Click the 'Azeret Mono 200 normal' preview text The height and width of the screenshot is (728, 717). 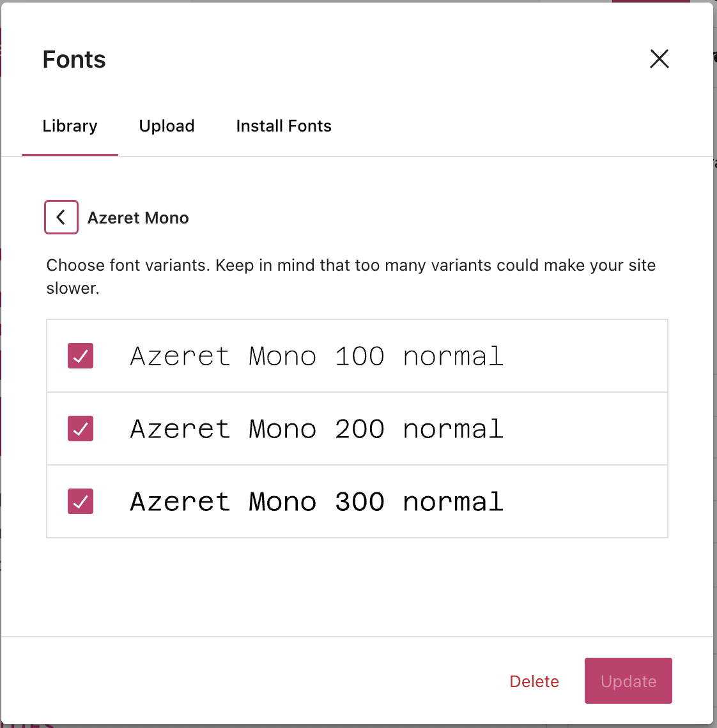(316, 429)
